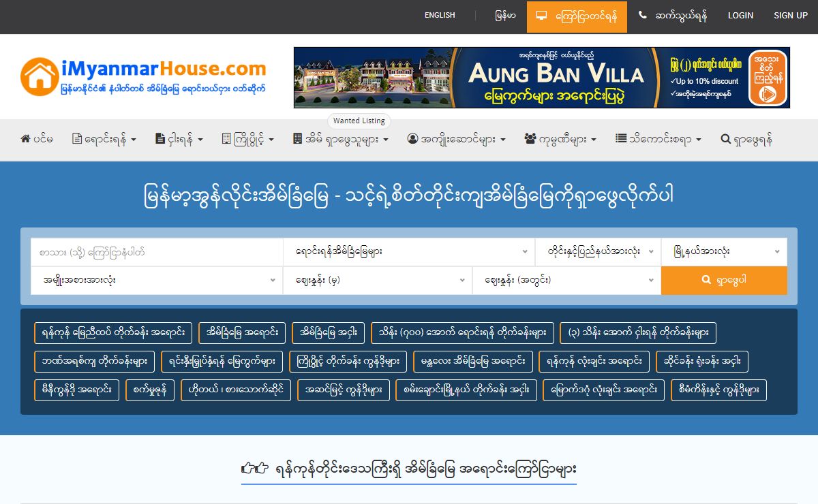The width and height of the screenshot is (818, 504).
Task: Open the အိမ် ရှာဖွေသူများ wanted listing menu
Action: 340,139
